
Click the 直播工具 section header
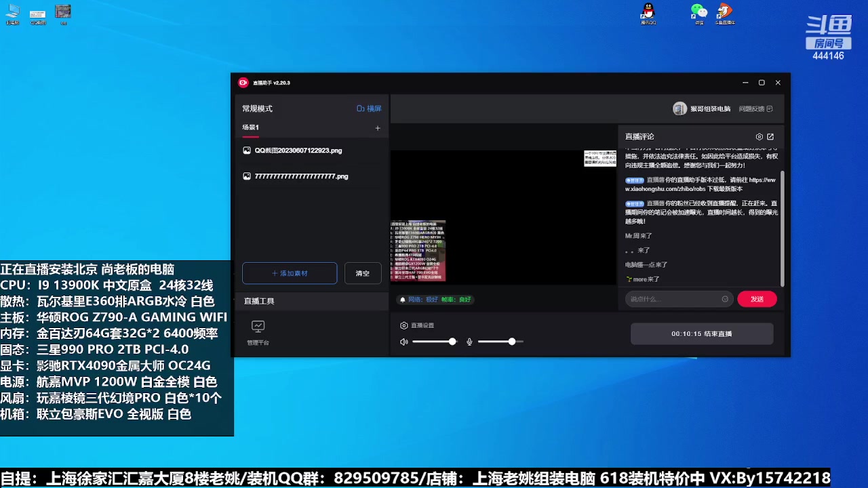[x=258, y=301]
